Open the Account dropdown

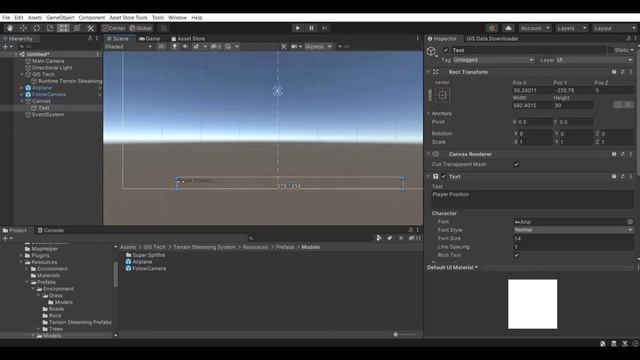(535, 28)
